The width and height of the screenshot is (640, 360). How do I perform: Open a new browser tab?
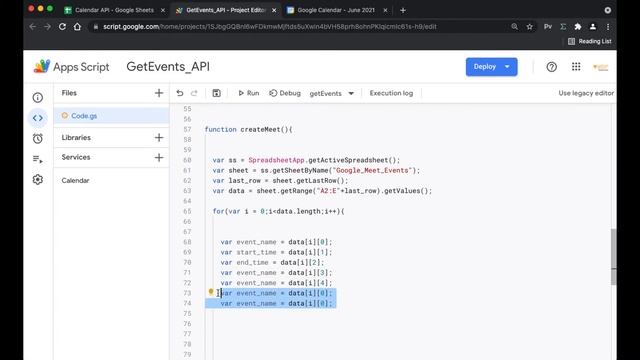(403, 10)
